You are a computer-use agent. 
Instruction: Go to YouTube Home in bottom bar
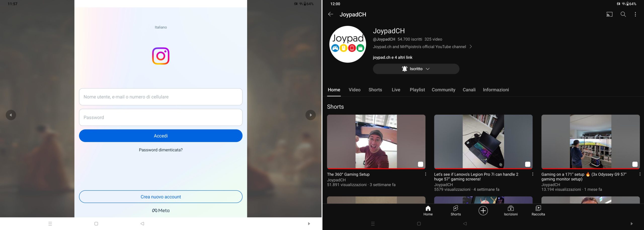(428, 211)
